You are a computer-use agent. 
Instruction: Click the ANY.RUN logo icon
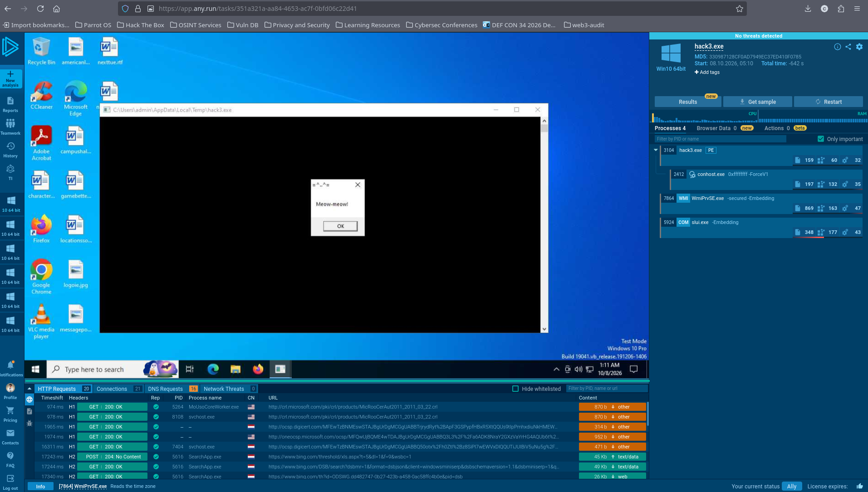pos(10,47)
